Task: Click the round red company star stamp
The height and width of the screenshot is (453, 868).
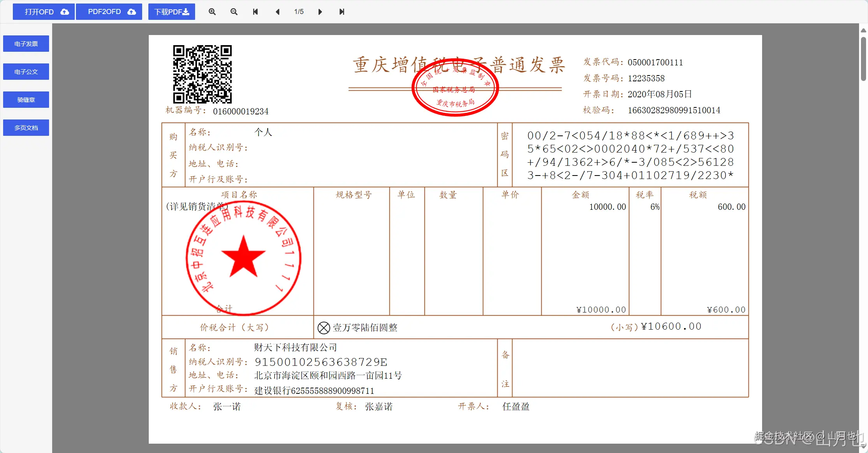Action: pos(243,258)
